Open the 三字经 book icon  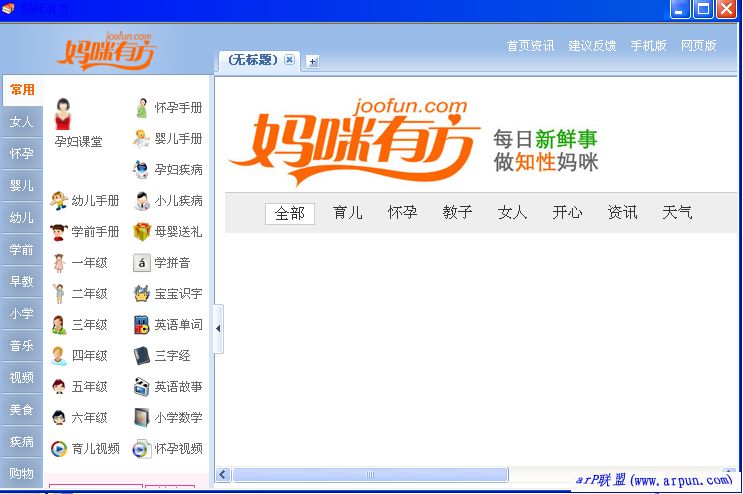[x=142, y=356]
